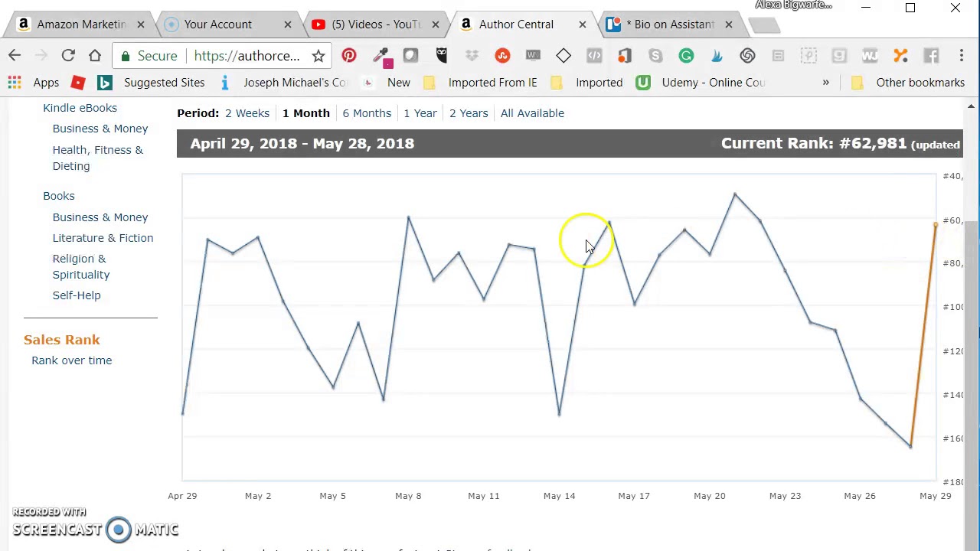This screenshot has width=980, height=551.
Task: Click the orange latest rank data point
Action: click(x=936, y=224)
